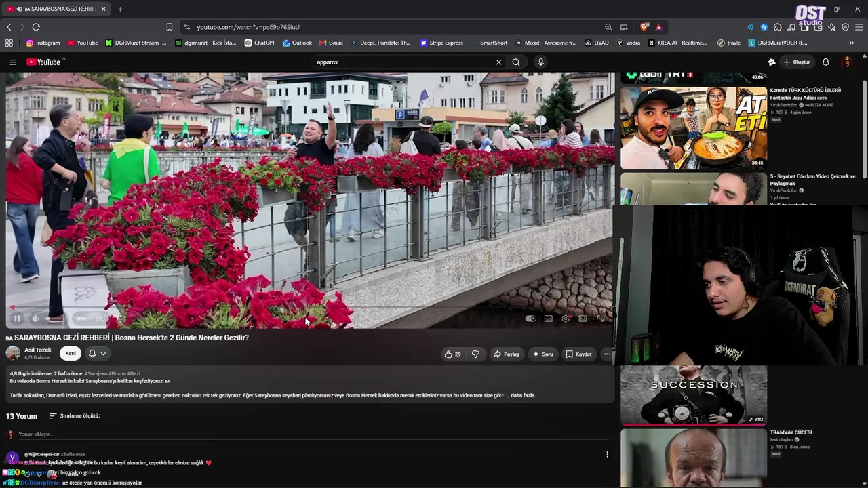Open a new browser tab

pyautogui.click(x=120, y=9)
